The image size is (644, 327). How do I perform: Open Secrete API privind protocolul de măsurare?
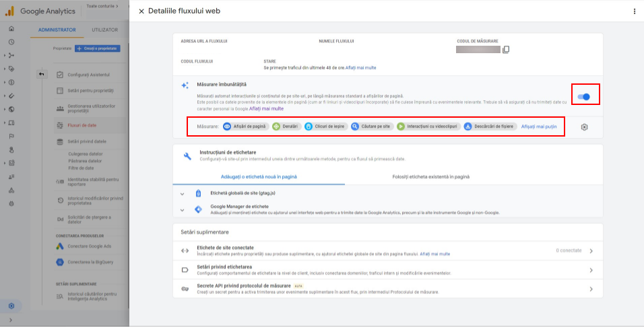[387, 289]
